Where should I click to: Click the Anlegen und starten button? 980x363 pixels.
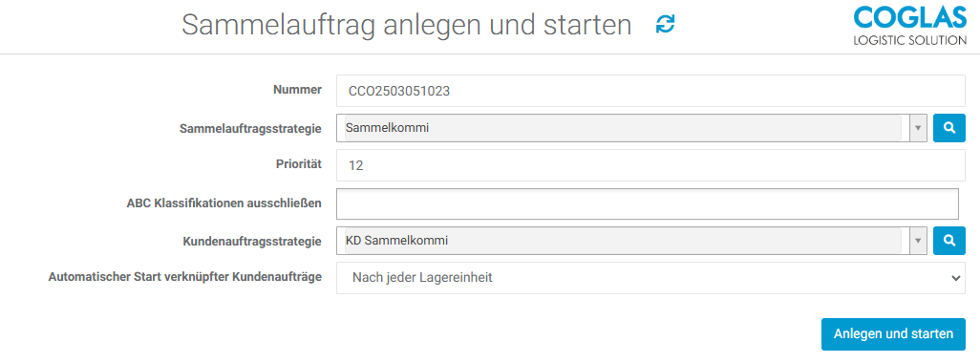click(x=893, y=333)
